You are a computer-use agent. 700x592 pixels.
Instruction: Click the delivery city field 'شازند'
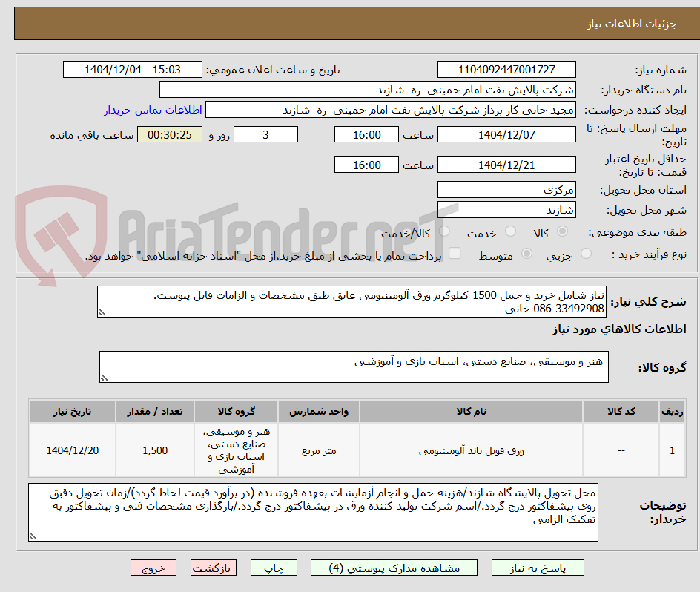(x=506, y=210)
